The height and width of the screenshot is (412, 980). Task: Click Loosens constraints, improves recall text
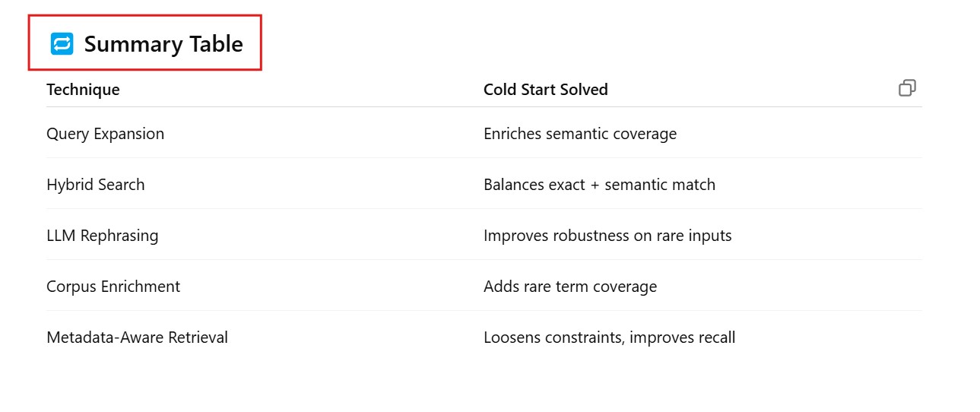[x=609, y=338]
